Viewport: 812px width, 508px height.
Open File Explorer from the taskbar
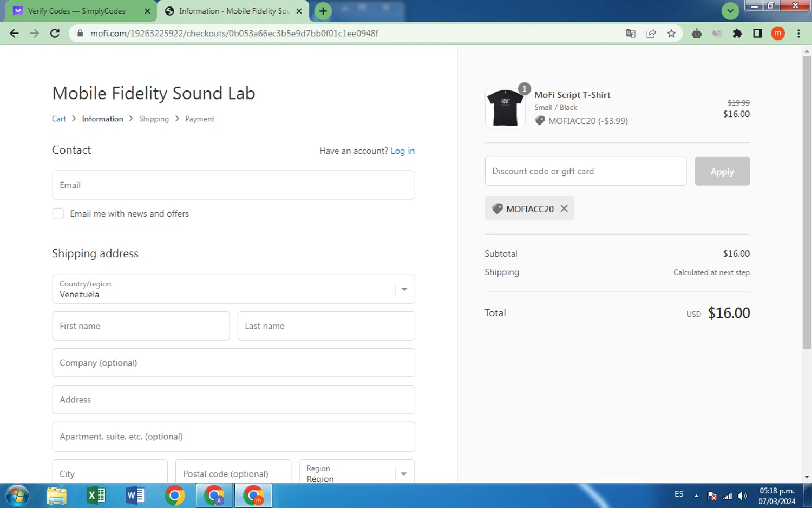pos(56,496)
